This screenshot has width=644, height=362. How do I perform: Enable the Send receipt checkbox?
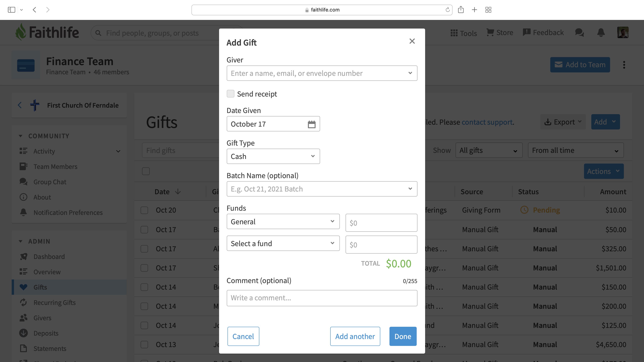tap(230, 94)
